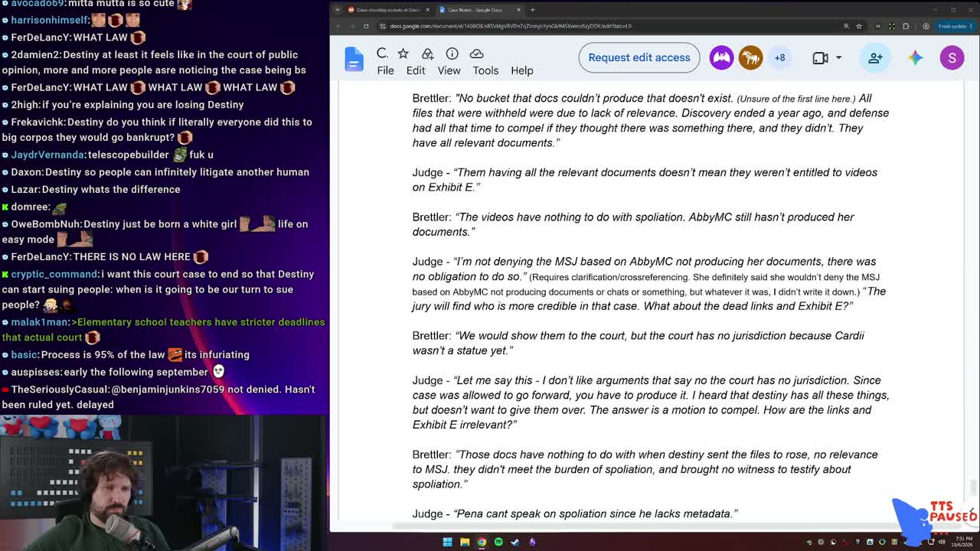Image resolution: width=980 pixels, height=551 pixels.
Task: Open the purple anonymous viewer avatar
Action: click(721, 57)
